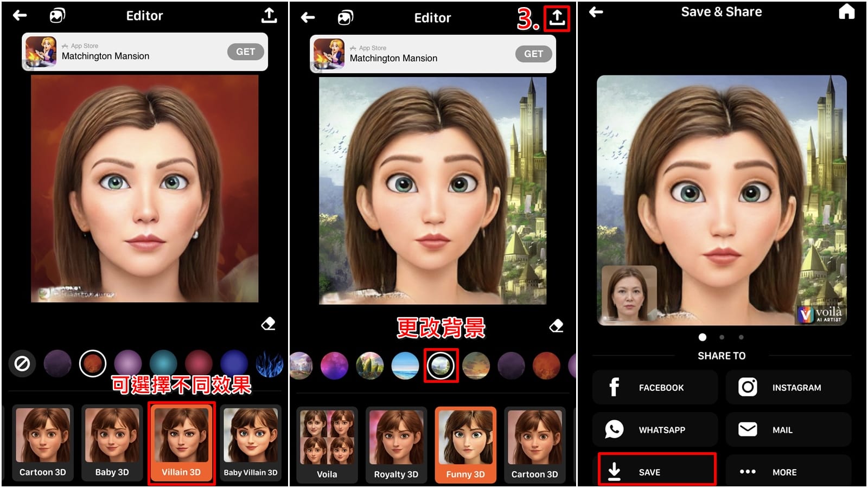Choose the Villain 3D effect
Image resolution: width=868 pixels, height=488 pixels.
tap(181, 443)
